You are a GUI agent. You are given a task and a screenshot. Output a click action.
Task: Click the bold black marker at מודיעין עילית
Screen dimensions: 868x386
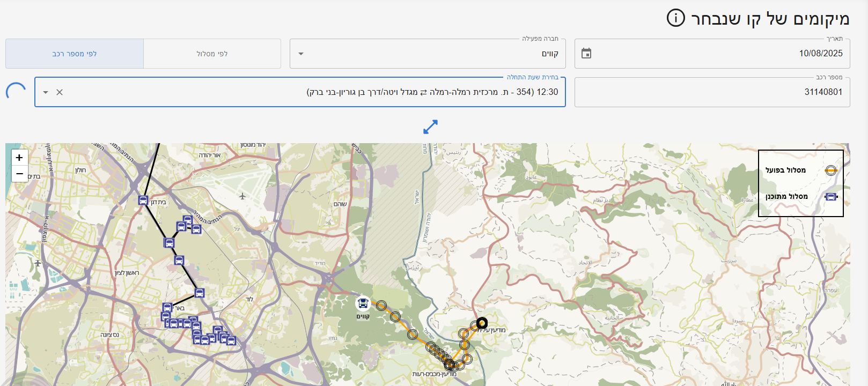coord(482,323)
